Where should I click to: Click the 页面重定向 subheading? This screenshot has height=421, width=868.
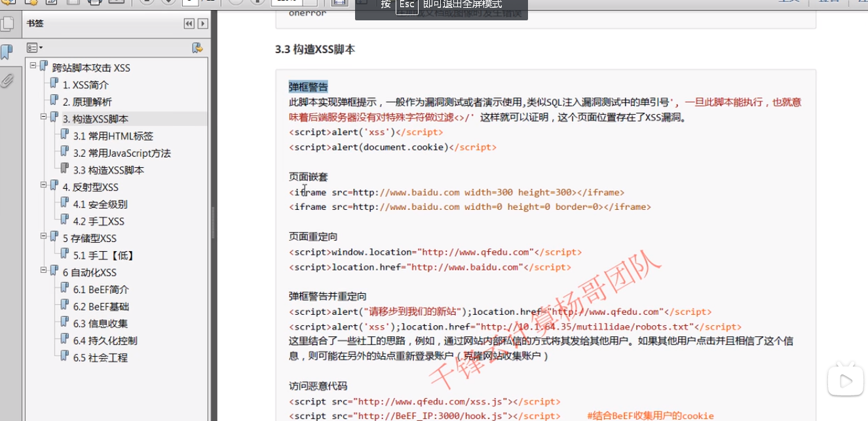point(313,237)
